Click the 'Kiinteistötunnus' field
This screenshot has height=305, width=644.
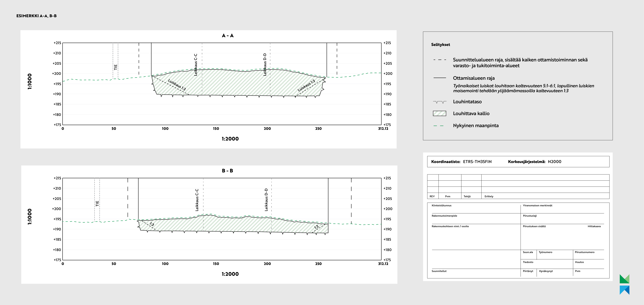pyautogui.click(x=442, y=206)
